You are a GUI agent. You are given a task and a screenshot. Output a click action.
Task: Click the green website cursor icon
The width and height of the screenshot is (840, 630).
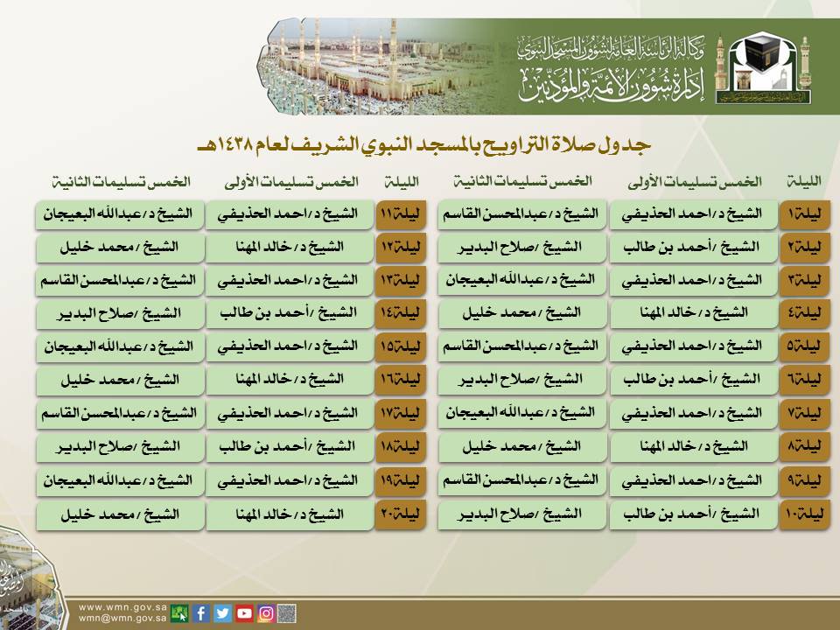(x=179, y=612)
